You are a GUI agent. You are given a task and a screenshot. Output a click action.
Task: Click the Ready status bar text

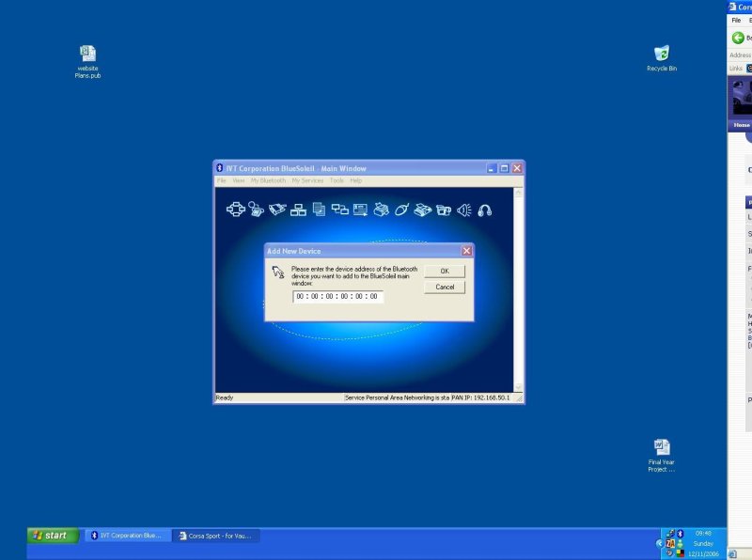225,397
